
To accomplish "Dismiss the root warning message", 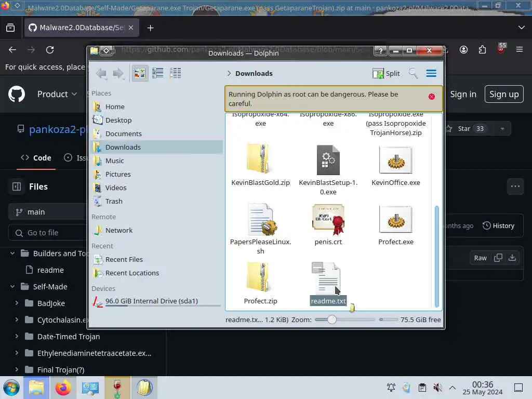I will (x=432, y=97).
